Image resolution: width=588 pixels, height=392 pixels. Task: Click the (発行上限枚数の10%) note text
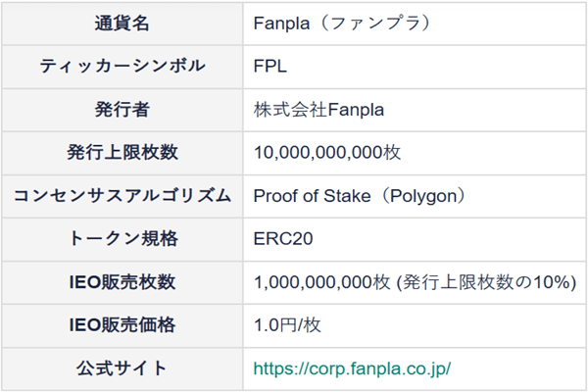(x=487, y=282)
